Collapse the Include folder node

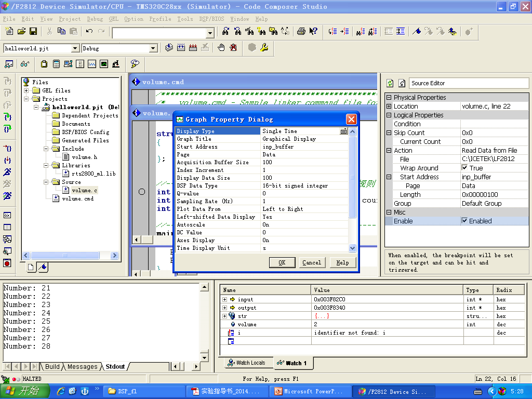tap(46, 149)
